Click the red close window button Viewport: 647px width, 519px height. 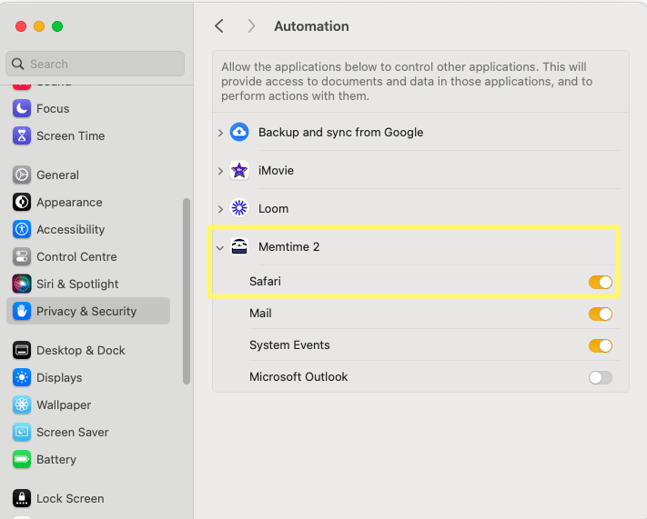21,26
